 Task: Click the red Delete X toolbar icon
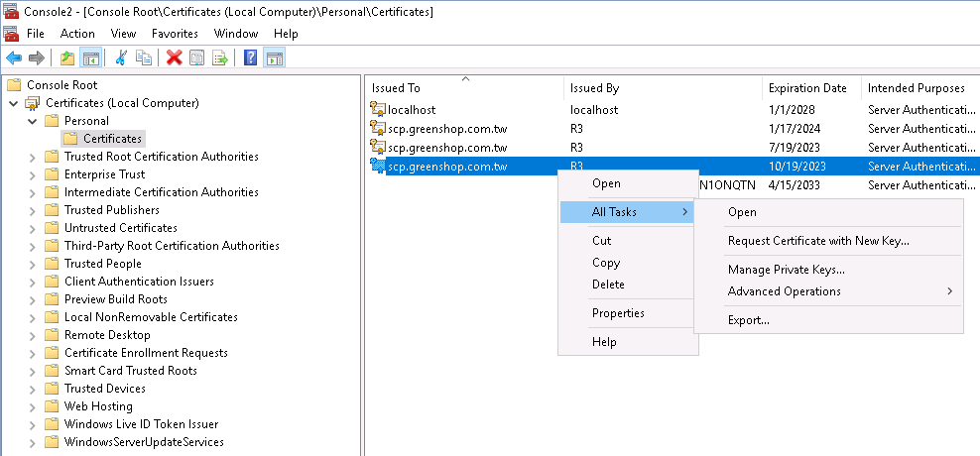[174, 58]
